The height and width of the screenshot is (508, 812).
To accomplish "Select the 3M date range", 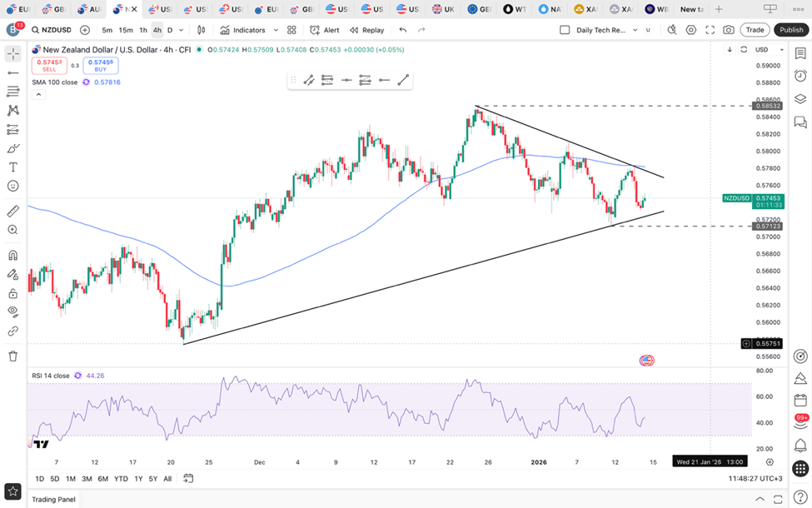I will (87, 479).
